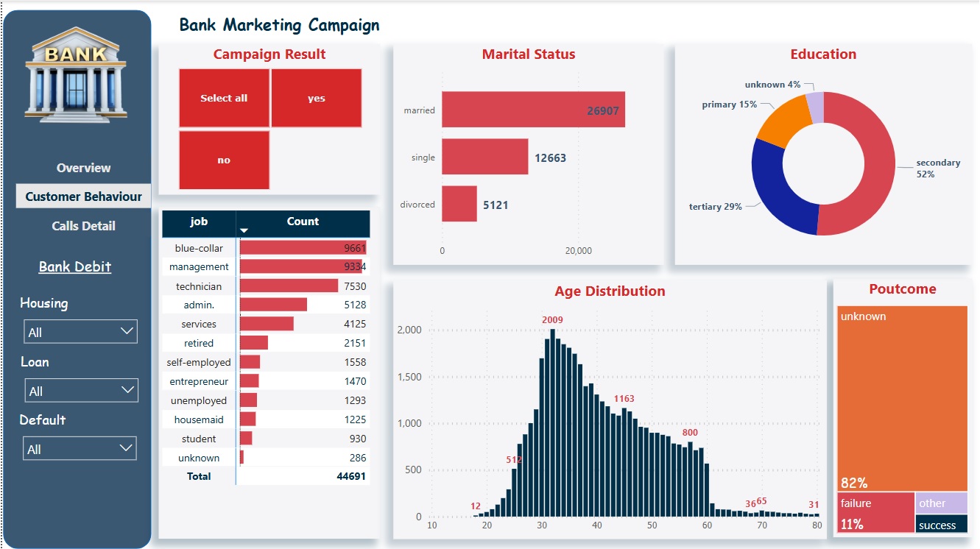Toggle the 'Select all' campaign tile

click(x=224, y=98)
